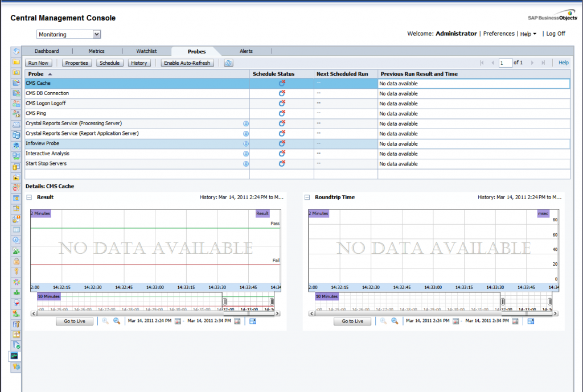View probe History
Viewport: 583px width, 392px height.
point(139,63)
